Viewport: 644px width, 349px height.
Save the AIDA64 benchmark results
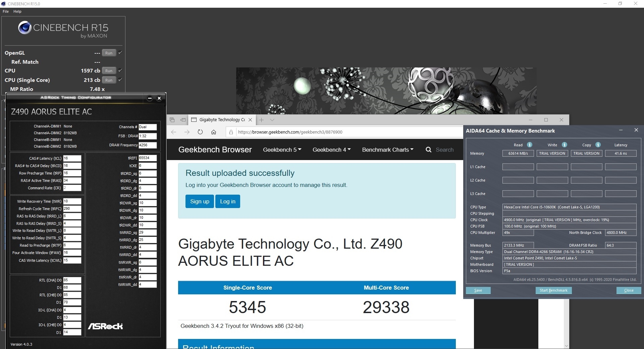tap(478, 291)
